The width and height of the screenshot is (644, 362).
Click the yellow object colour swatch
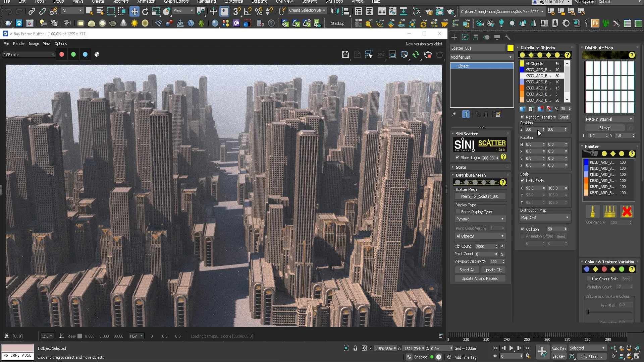(x=510, y=48)
